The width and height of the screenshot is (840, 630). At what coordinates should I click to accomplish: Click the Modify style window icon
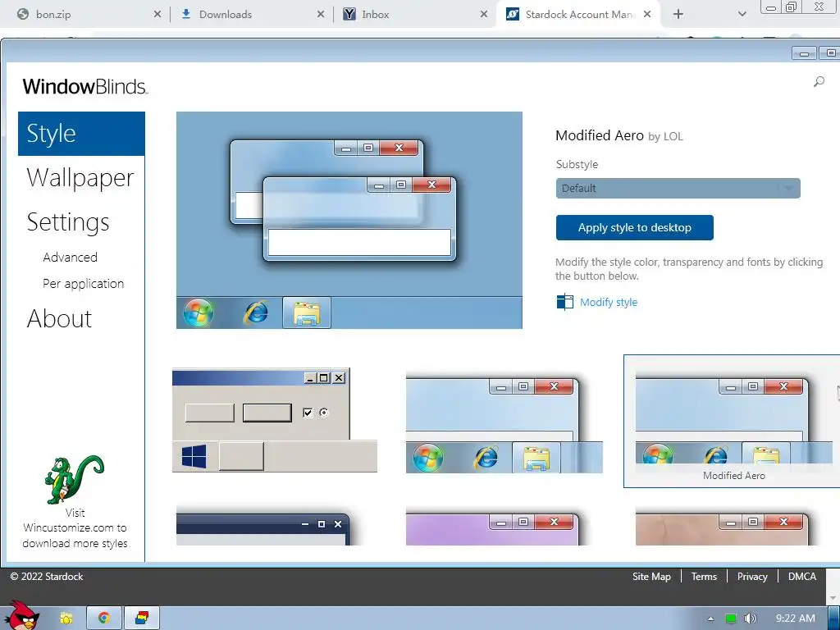(x=564, y=302)
